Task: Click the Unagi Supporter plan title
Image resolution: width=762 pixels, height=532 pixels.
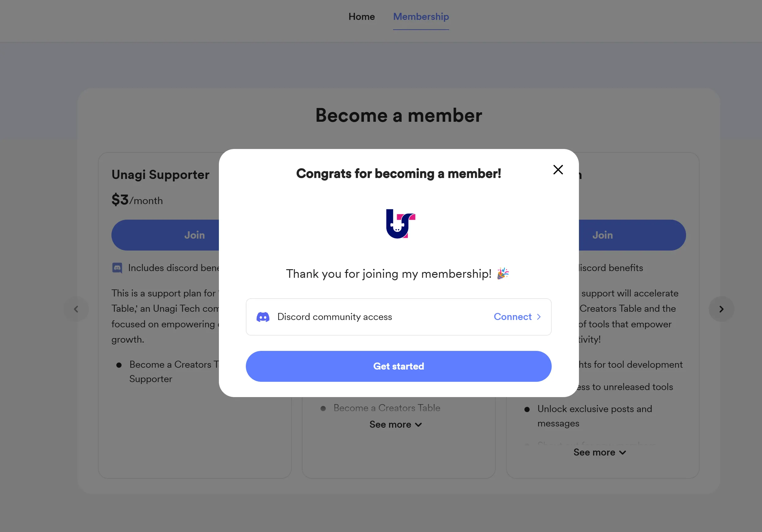Action: pos(160,175)
